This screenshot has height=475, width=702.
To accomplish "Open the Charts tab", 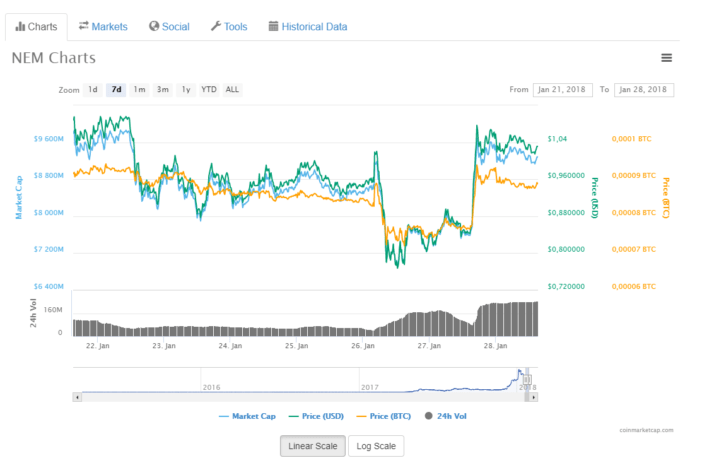I will 36,27.
